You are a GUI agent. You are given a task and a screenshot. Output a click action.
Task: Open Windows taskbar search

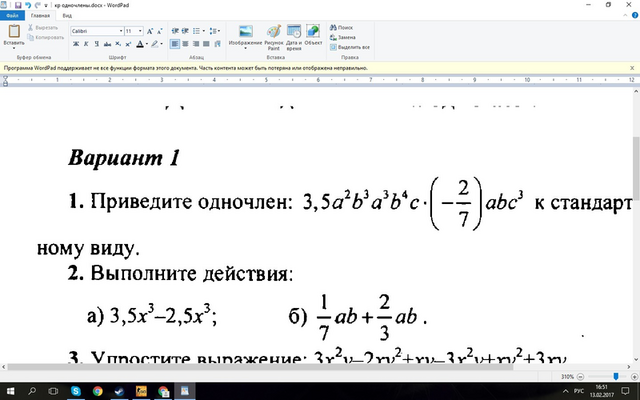pos(31,391)
